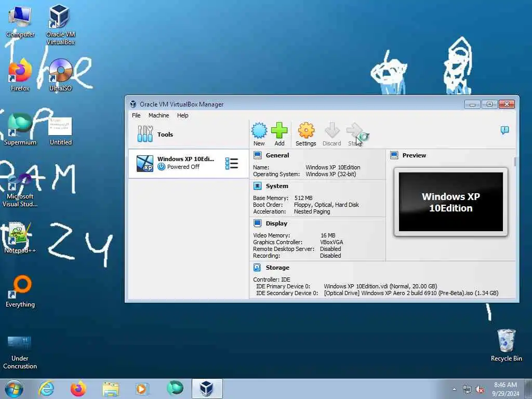Select Notepad++ desktop shortcut
532x399 pixels.
coord(20,237)
